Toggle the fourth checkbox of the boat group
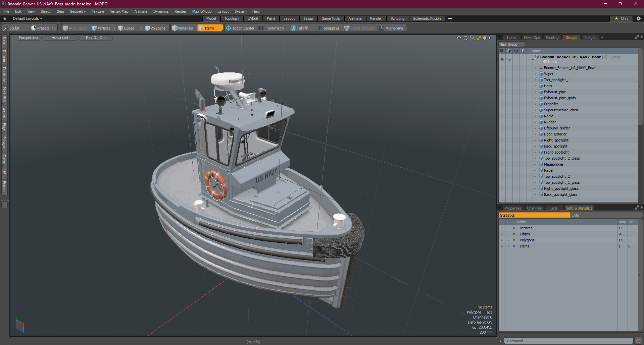644x345 pixels. click(x=523, y=59)
